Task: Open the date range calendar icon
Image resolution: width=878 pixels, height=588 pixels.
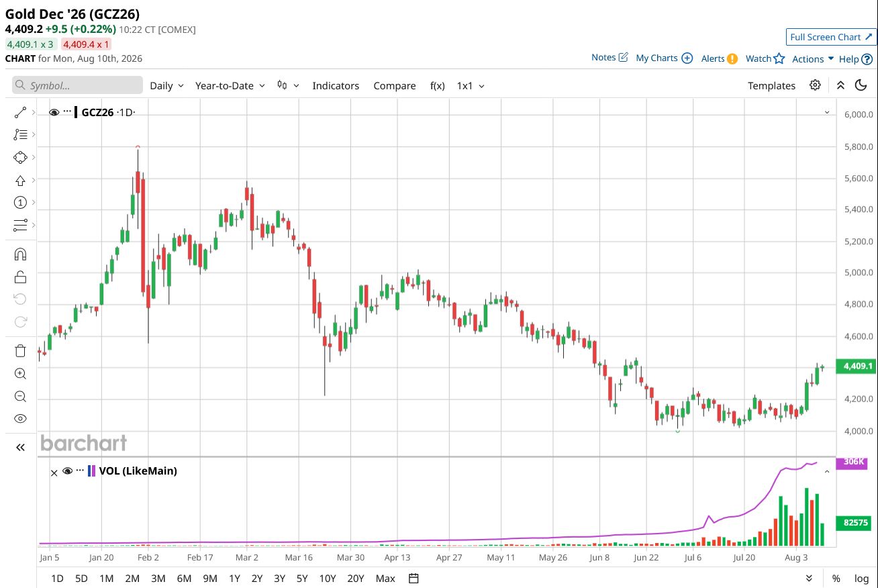Action: 413,579
